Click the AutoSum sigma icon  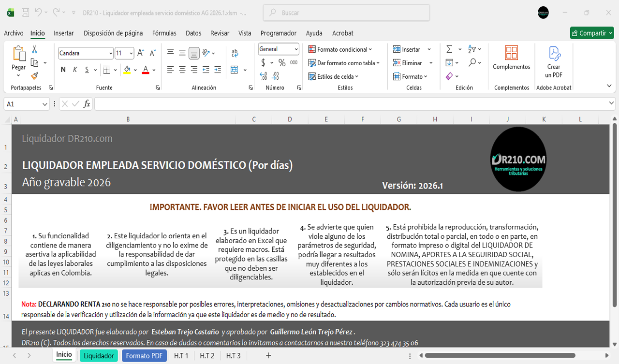pyautogui.click(x=449, y=49)
